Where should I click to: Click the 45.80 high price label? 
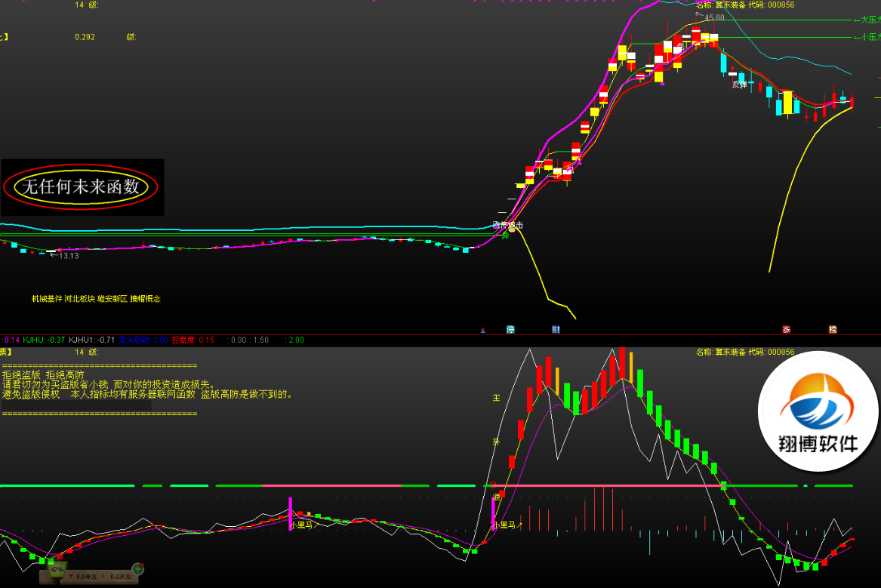coord(714,18)
